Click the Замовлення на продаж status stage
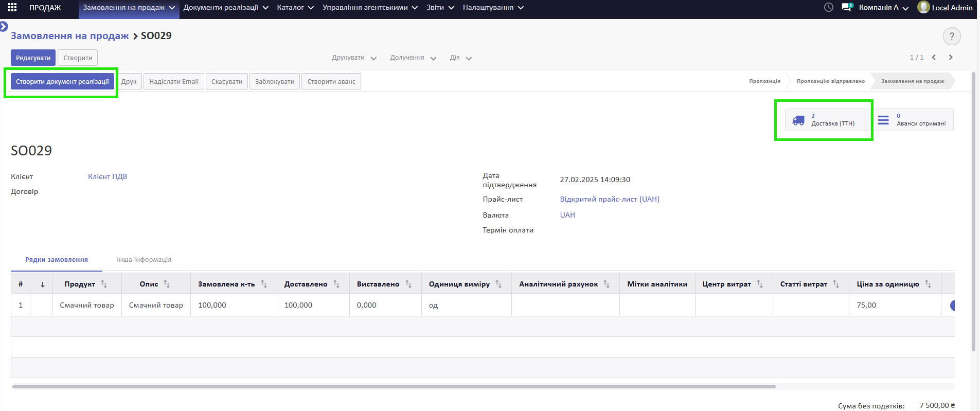980x411 pixels. click(x=913, y=81)
